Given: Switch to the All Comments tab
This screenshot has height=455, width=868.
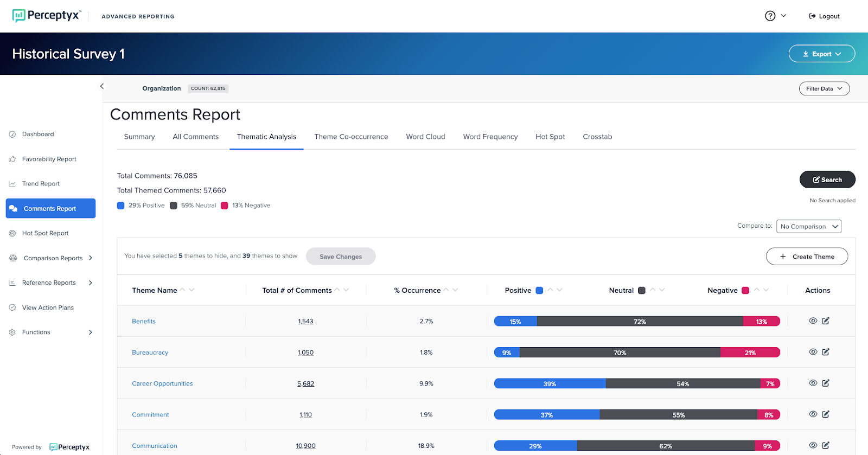Looking at the screenshot, I should tap(196, 137).
